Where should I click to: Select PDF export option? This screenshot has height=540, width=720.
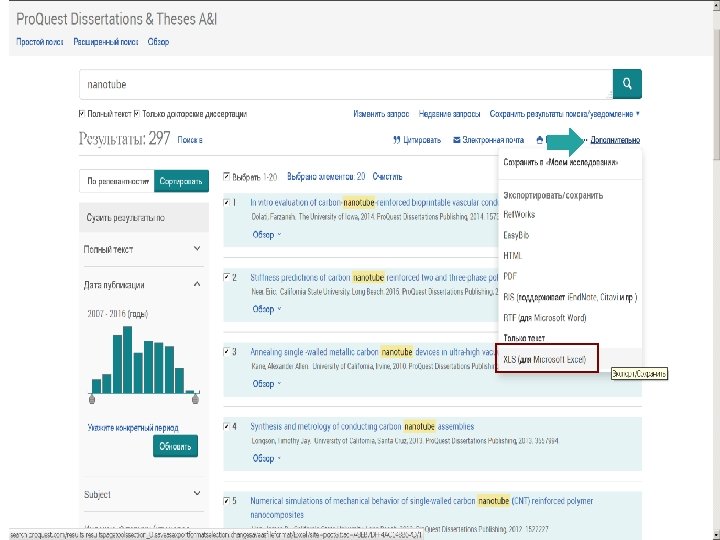[x=510, y=276]
